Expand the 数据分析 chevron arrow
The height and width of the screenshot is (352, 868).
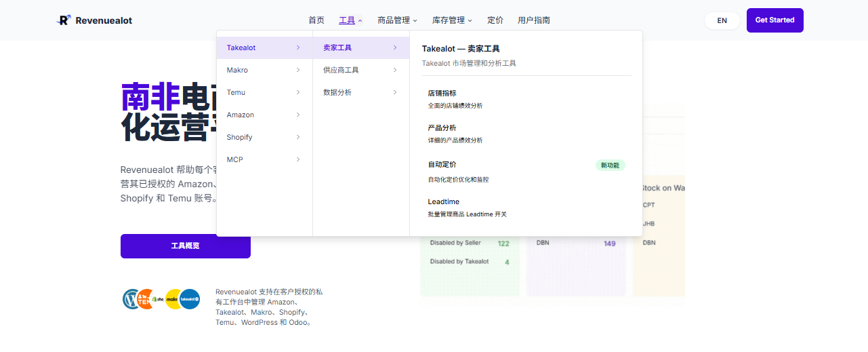pyautogui.click(x=395, y=92)
